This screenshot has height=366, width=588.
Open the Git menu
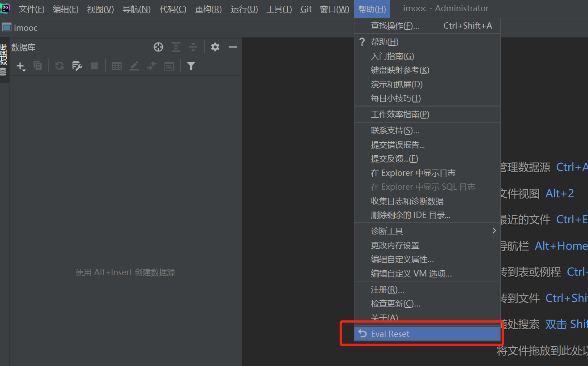(306, 9)
